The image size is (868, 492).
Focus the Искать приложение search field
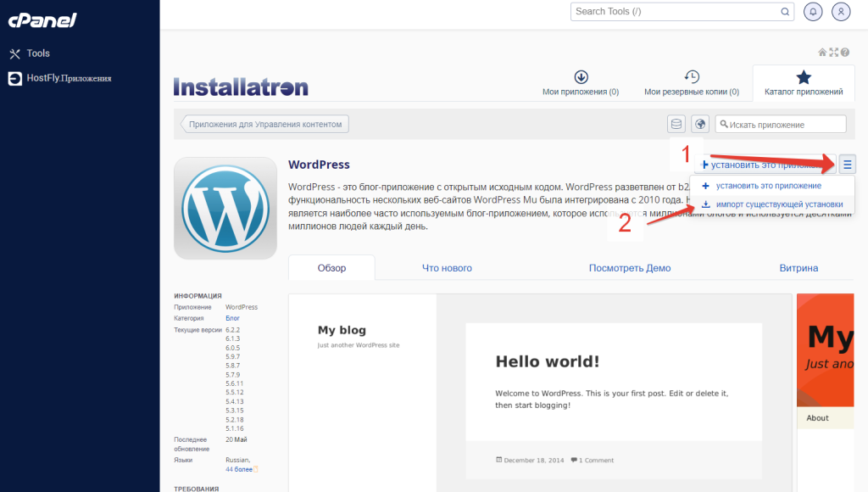[781, 124]
